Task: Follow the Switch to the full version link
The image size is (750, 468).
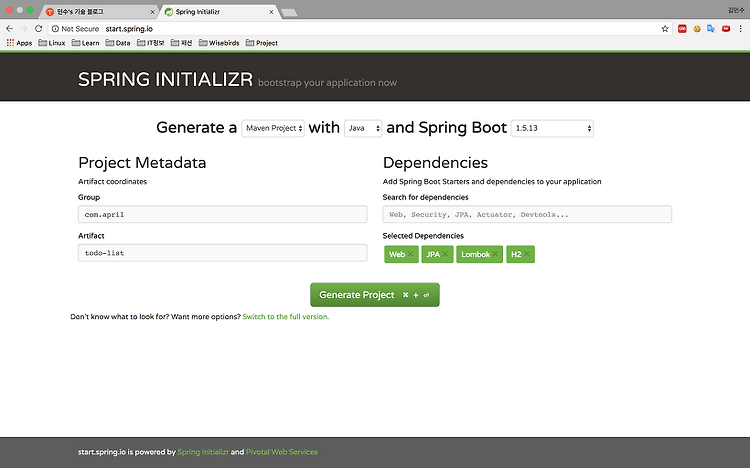Action: coord(286,317)
